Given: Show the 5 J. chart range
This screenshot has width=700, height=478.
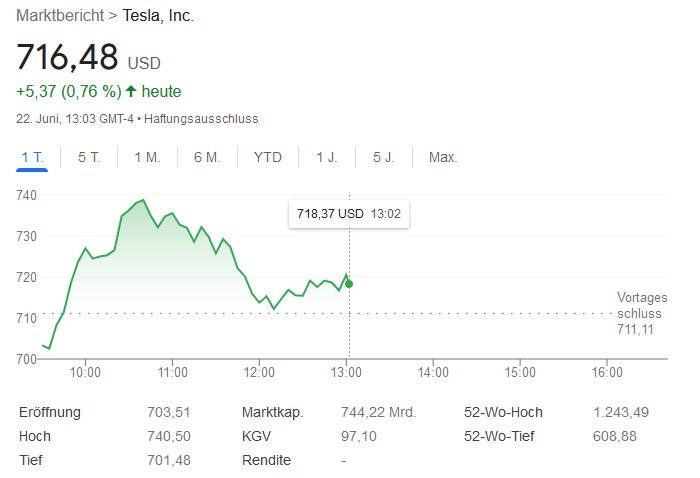Looking at the screenshot, I should [384, 157].
